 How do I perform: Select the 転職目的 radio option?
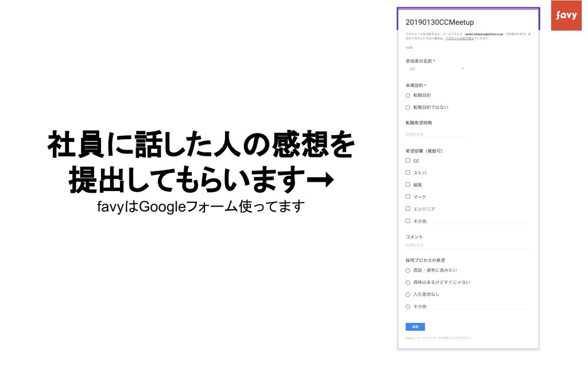coord(408,95)
